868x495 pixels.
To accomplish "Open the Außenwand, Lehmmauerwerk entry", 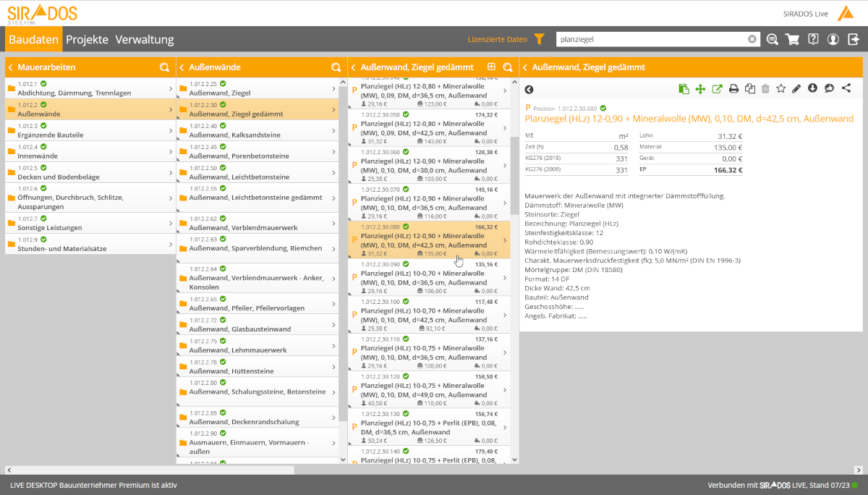I will (x=257, y=345).
